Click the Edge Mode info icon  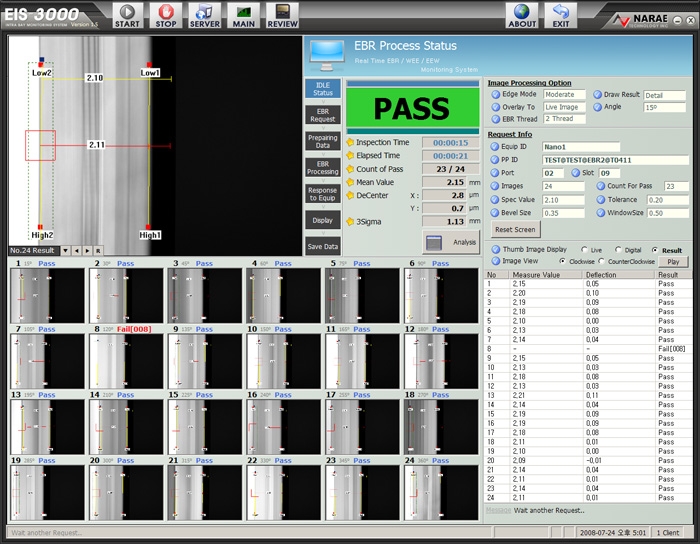pos(496,95)
